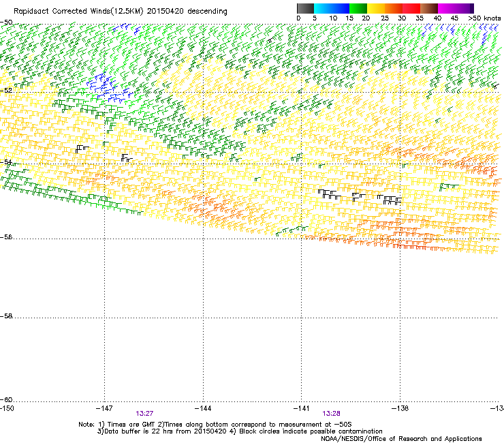Click the latitude label -58
The image size is (504, 443).
(6, 316)
